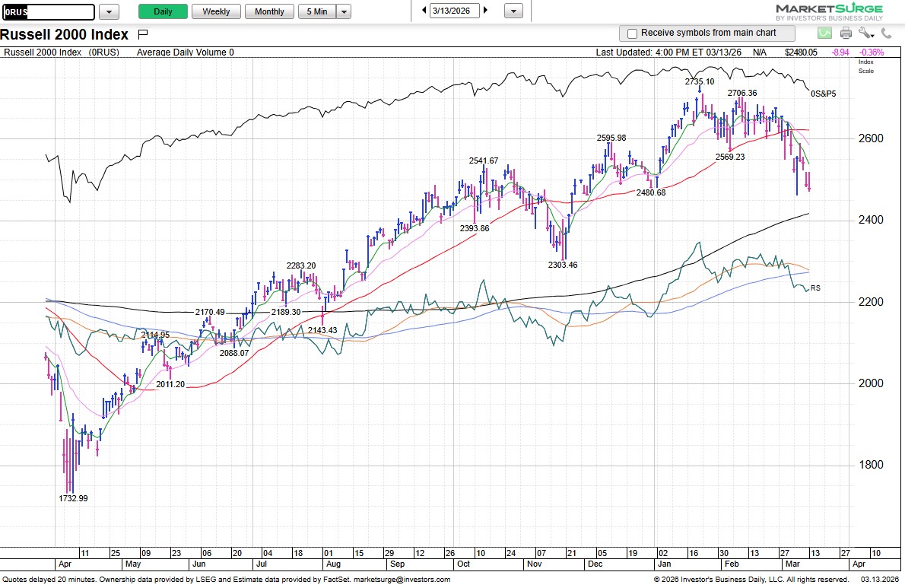Click the RS line label on chart
Screen dimensions: 905x588
pyautogui.click(x=815, y=288)
